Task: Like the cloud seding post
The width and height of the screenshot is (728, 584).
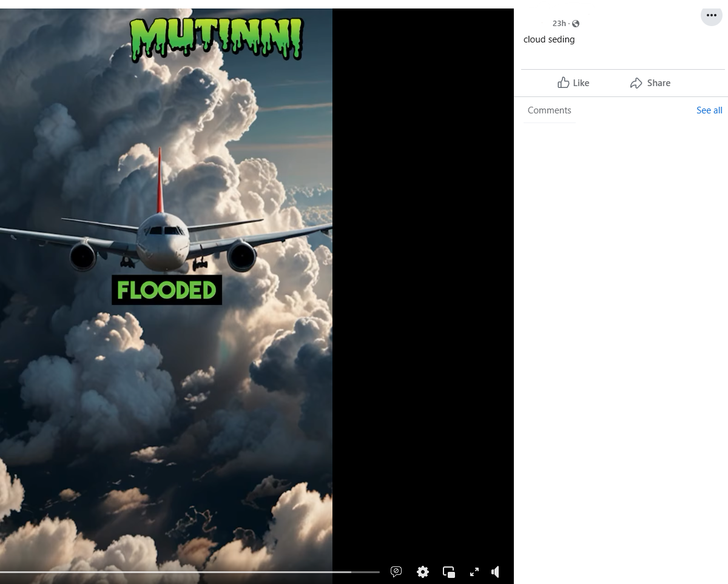Action: click(x=573, y=83)
